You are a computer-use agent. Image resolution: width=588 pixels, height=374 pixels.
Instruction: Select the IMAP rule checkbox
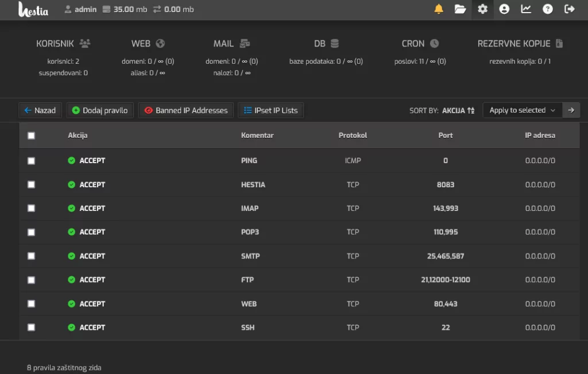(x=31, y=208)
